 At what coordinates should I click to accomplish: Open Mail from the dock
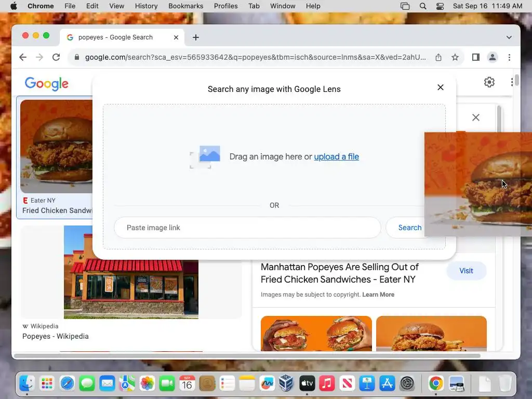click(107, 384)
